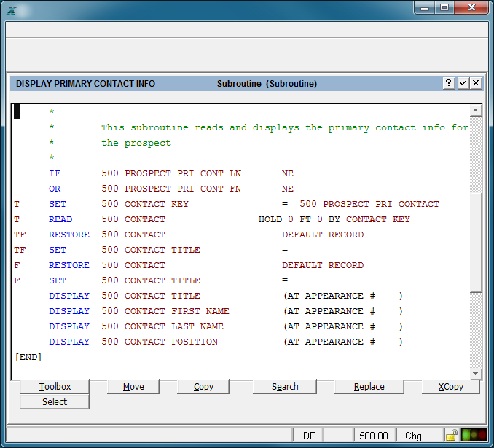Click DEFAULT RECORD on F RESTORE line

pyautogui.click(x=323, y=265)
